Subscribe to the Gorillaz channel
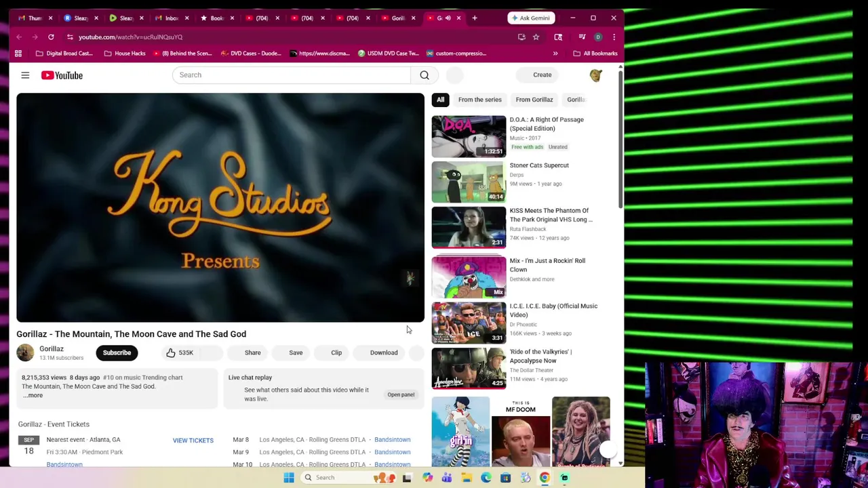The width and height of the screenshot is (868, 488). (x=117, y=352)
